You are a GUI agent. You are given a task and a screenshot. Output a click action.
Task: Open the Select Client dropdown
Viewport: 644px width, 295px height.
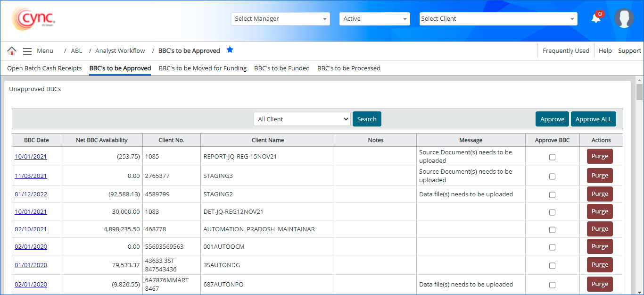pos(498,19)
